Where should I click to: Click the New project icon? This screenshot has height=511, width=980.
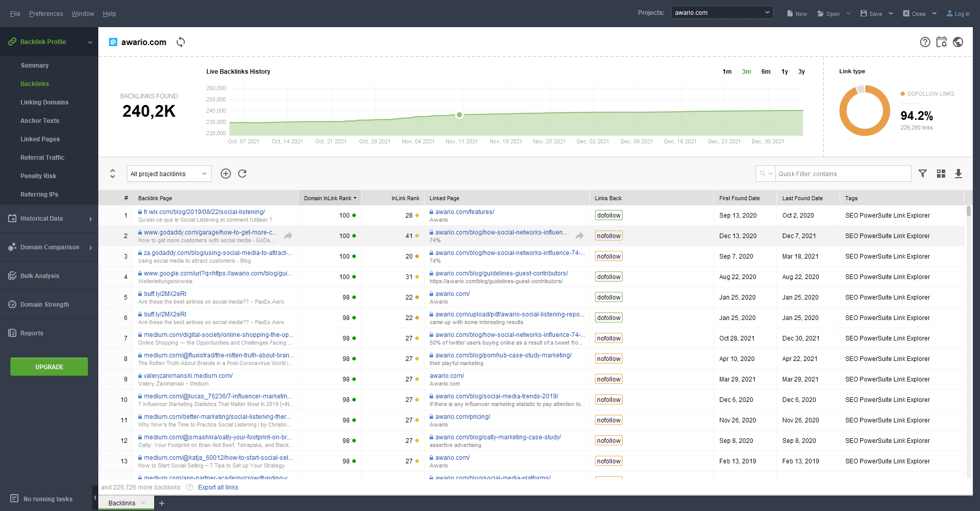tap(790, 13)
